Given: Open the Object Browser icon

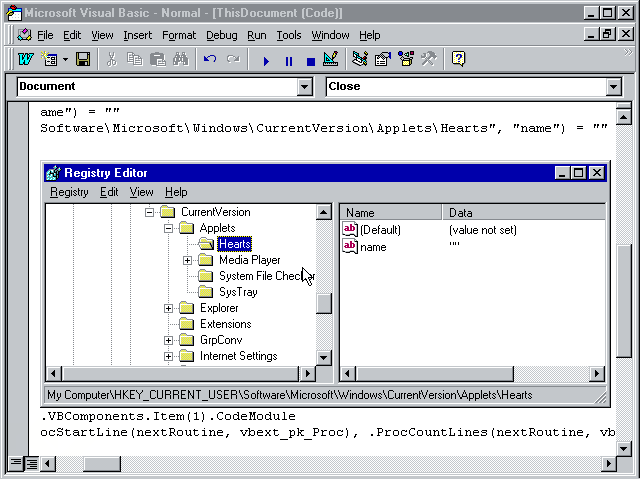Looking at the screenshot, I should tap(406, 60).
